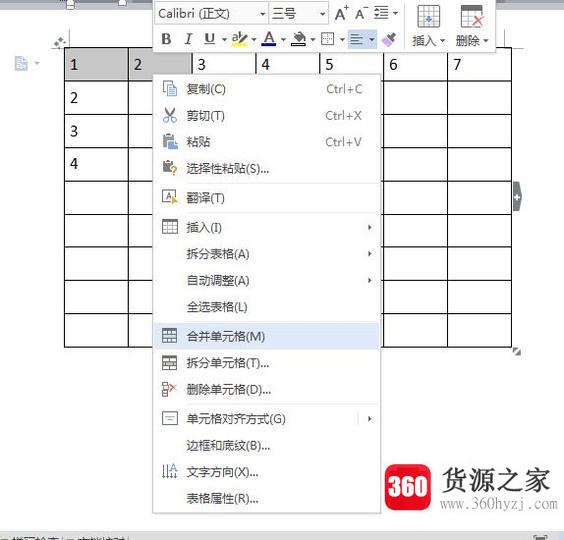Open the 拆分表格(A) submenu
The width and height of the screenshot is (564, 540).
[267, 254]
